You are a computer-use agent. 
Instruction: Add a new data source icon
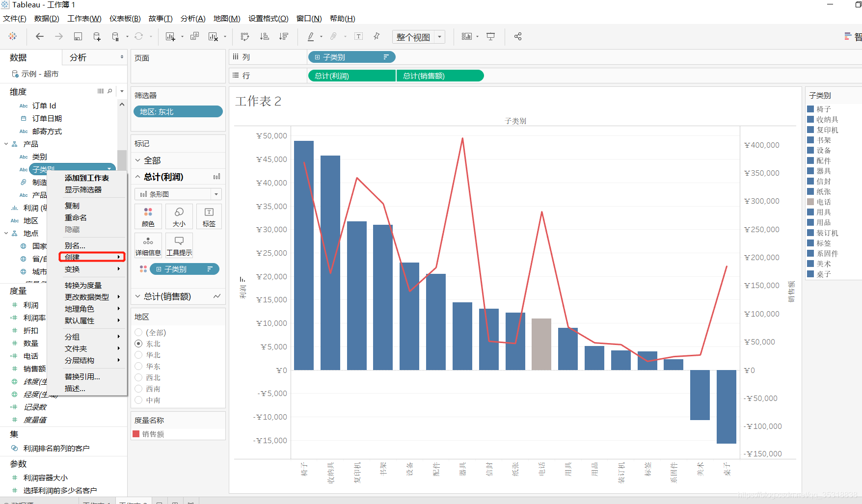click(x=97, y=36)
